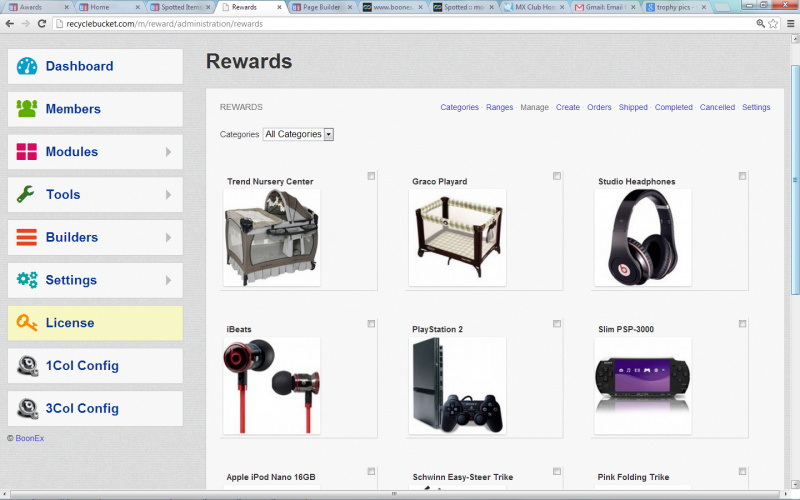
Task: Tick the PlayStation 2 checkbox
Action: (x=557, y=324)
